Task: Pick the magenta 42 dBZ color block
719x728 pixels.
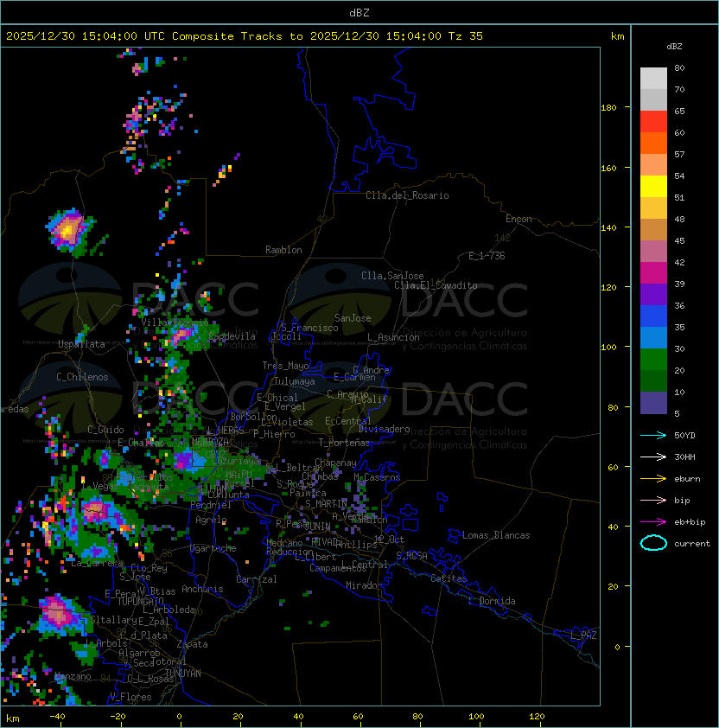Action: pos(653,273)
